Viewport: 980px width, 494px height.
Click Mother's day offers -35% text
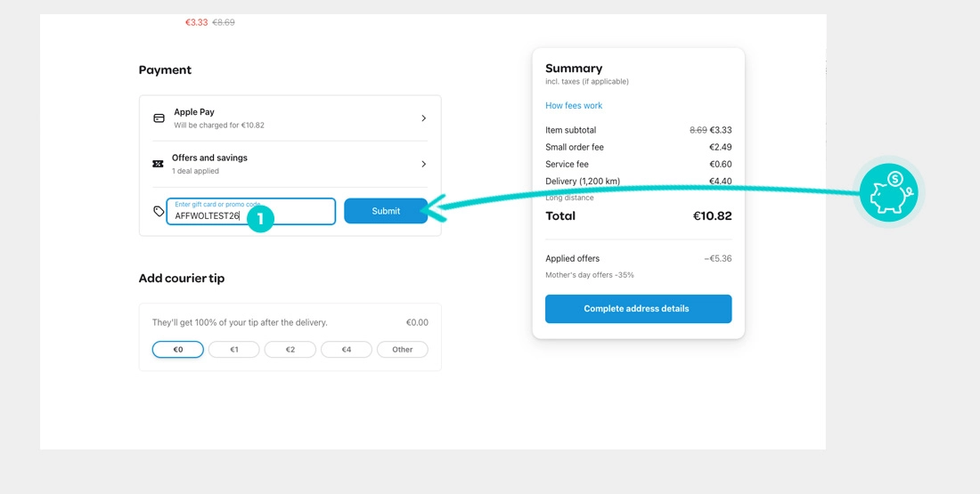590,275
